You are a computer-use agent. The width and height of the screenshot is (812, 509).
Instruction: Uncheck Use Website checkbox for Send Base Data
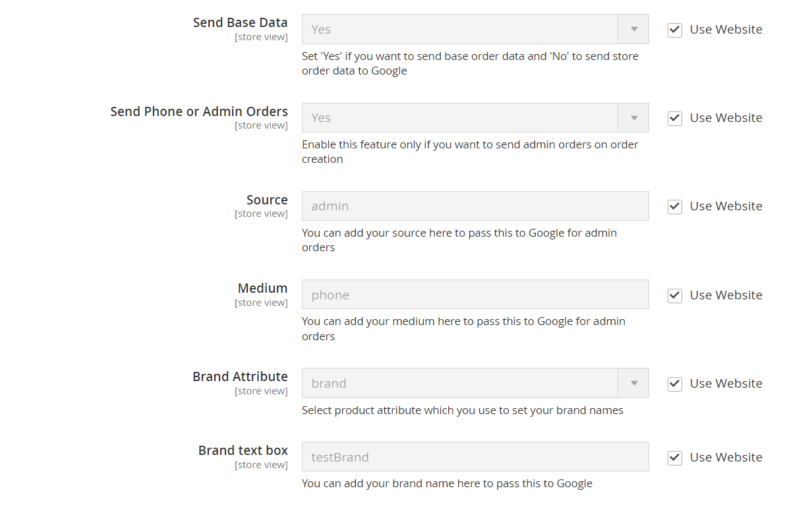pyautogui.click(x=674, y=30)
